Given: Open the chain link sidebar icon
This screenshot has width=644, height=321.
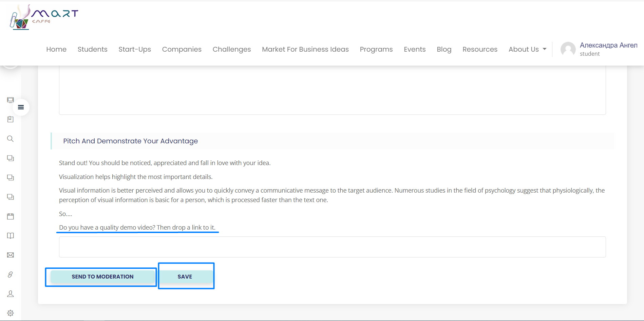Looking at the screenshot, I should tap(11, 274).
